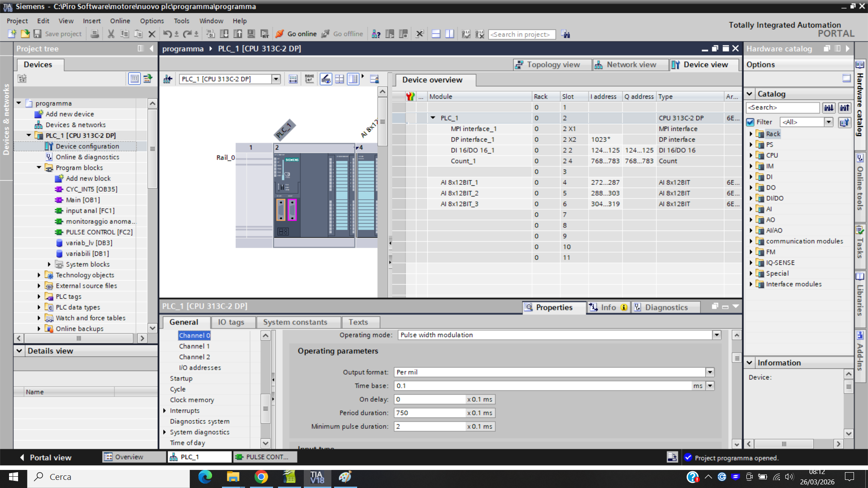Click the Go offline toolbar icon
Image resolution: width=868 pixels, height=488 pixels.
click(325, 34)
